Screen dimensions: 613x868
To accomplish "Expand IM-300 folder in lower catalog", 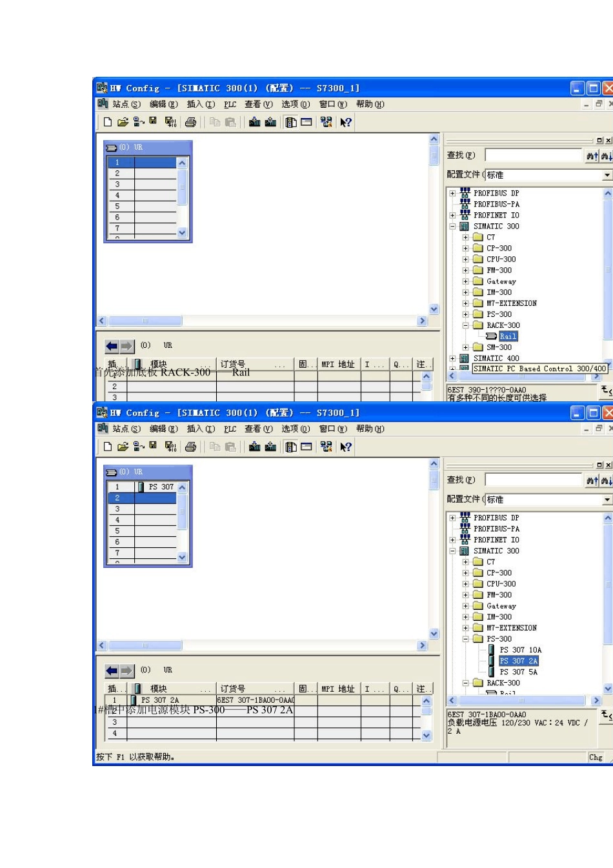I will [465, 616].
